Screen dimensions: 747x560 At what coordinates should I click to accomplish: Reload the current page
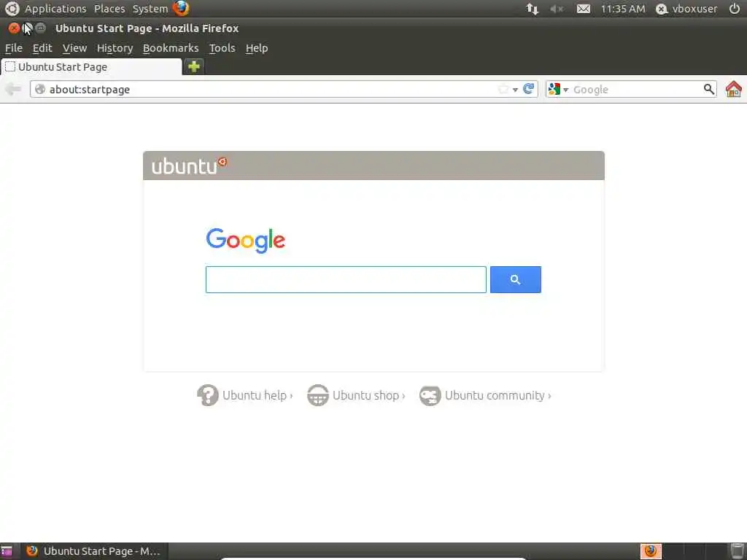click(528, 88)
